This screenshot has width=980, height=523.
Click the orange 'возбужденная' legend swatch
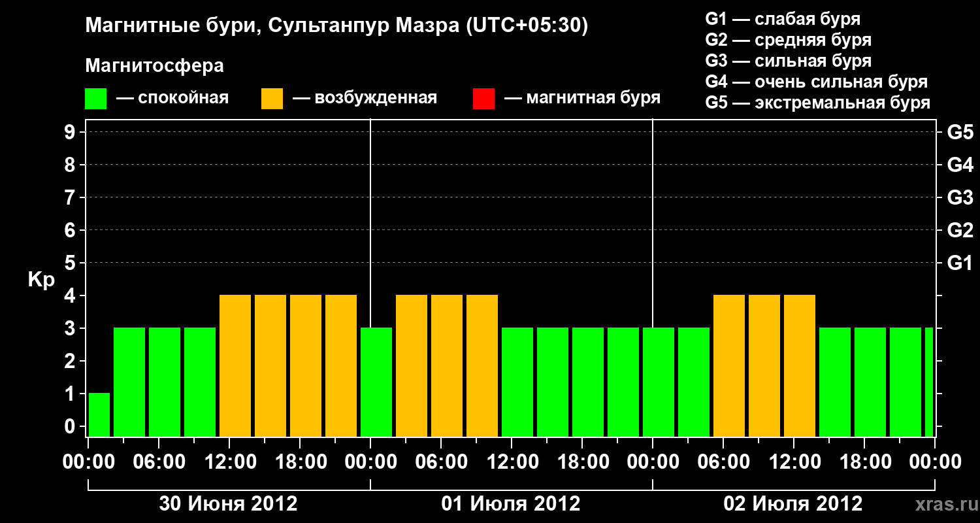coord(272,99)
